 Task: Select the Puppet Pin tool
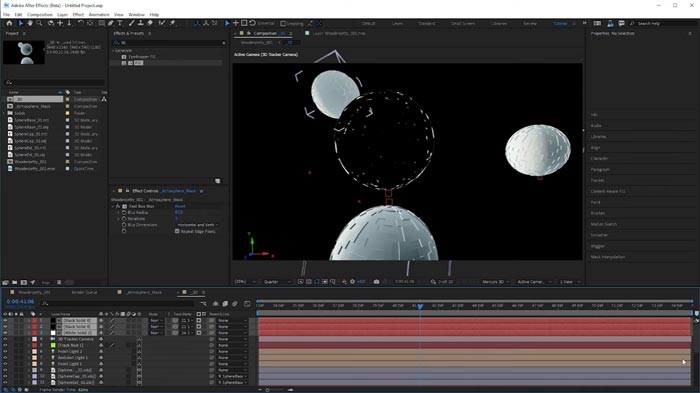[172, 23]
